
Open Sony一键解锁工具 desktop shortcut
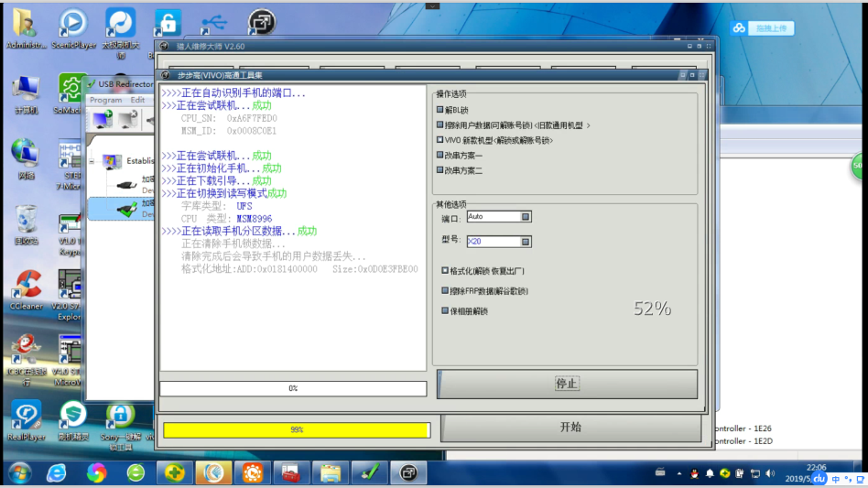coord(120,428)
